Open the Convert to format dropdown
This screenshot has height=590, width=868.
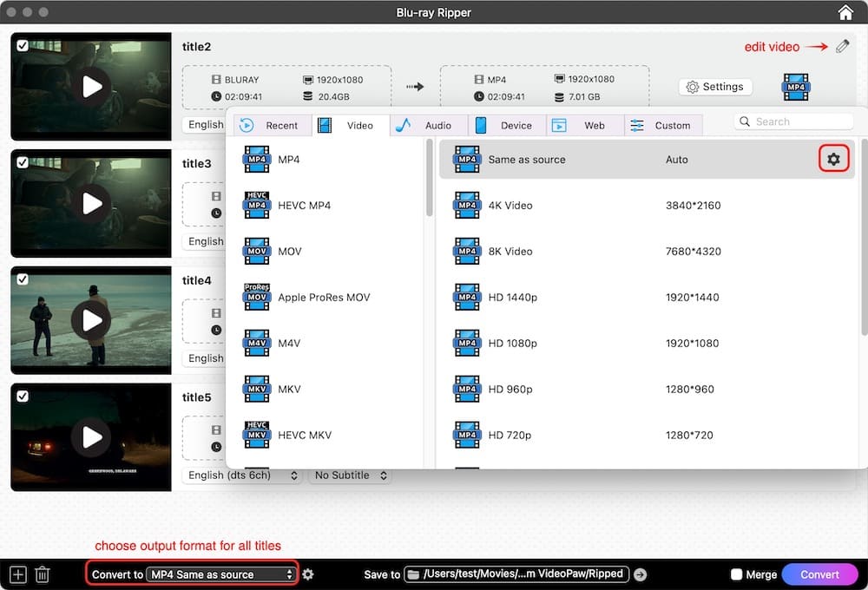(x=221, y=574)
